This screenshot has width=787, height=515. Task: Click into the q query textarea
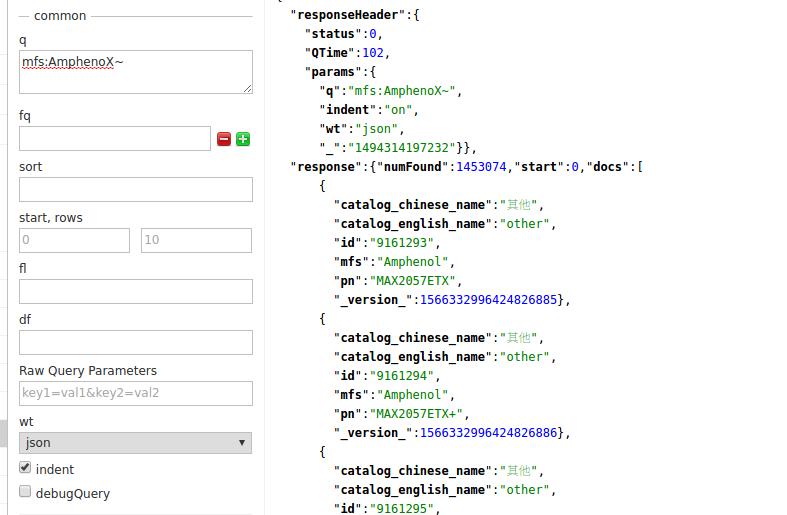coord(135,72)
